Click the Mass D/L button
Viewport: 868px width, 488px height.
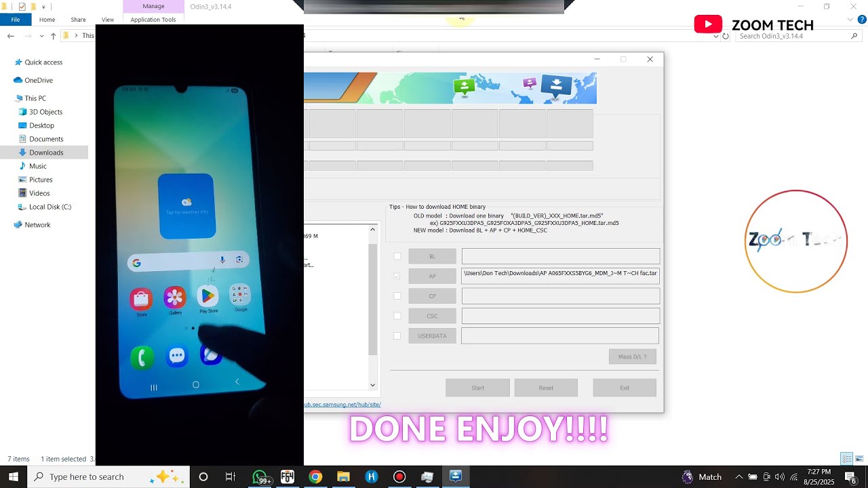point(633,357)
